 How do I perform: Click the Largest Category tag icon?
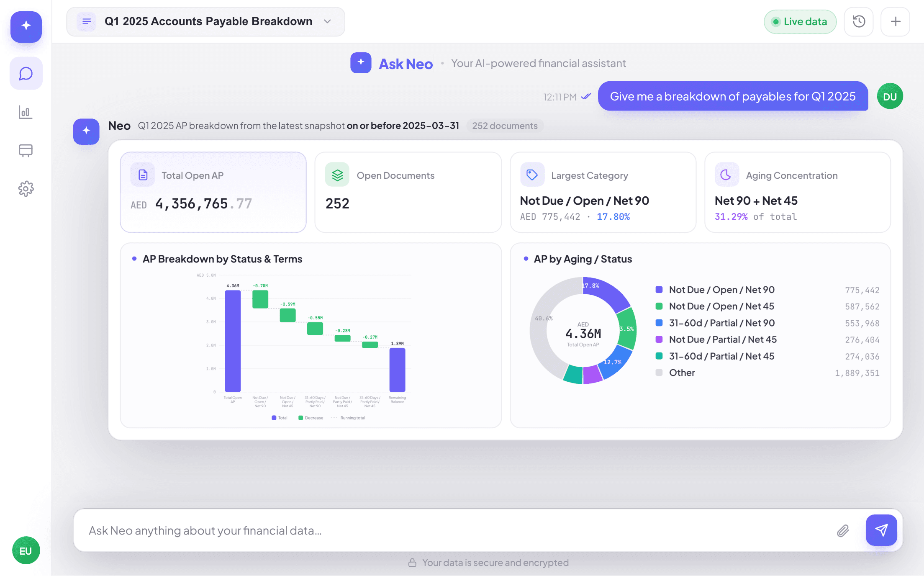(x=532, y=175)
